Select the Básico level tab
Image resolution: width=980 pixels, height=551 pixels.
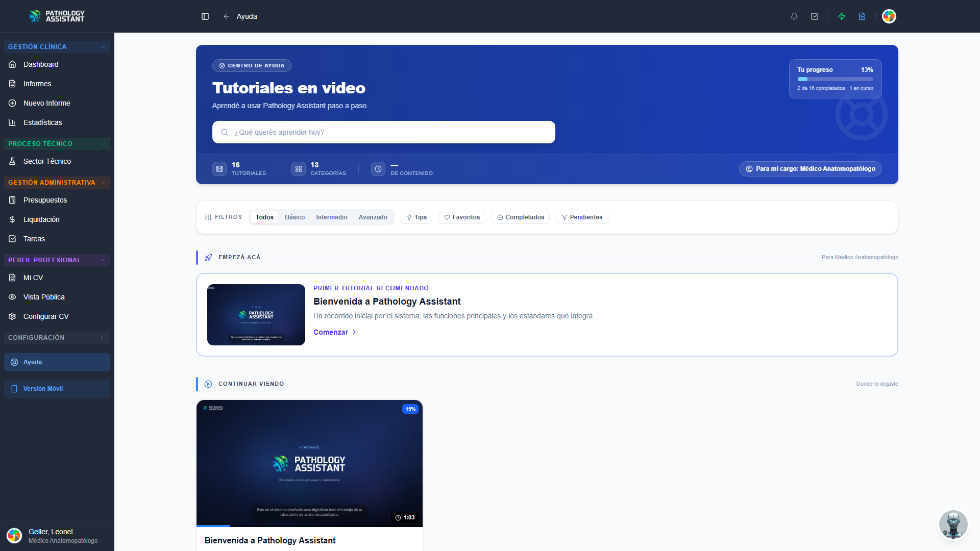[295, 217]
